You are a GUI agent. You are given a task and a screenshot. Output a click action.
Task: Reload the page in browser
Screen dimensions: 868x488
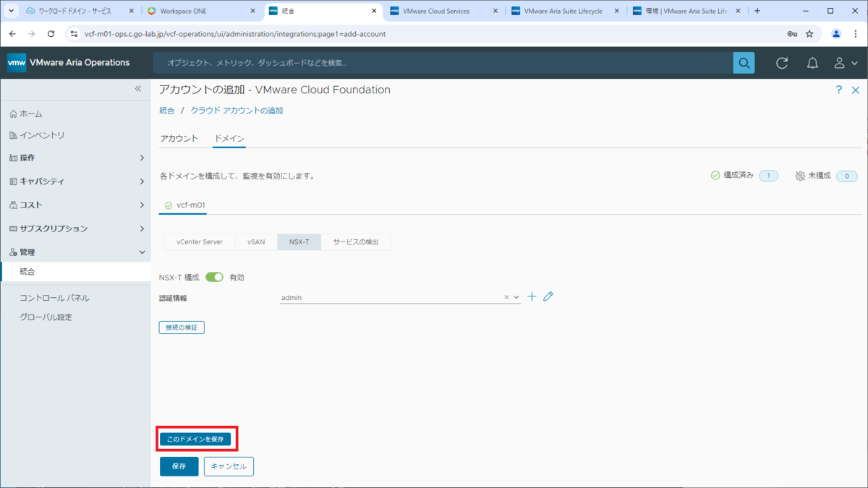click(51, 34)
